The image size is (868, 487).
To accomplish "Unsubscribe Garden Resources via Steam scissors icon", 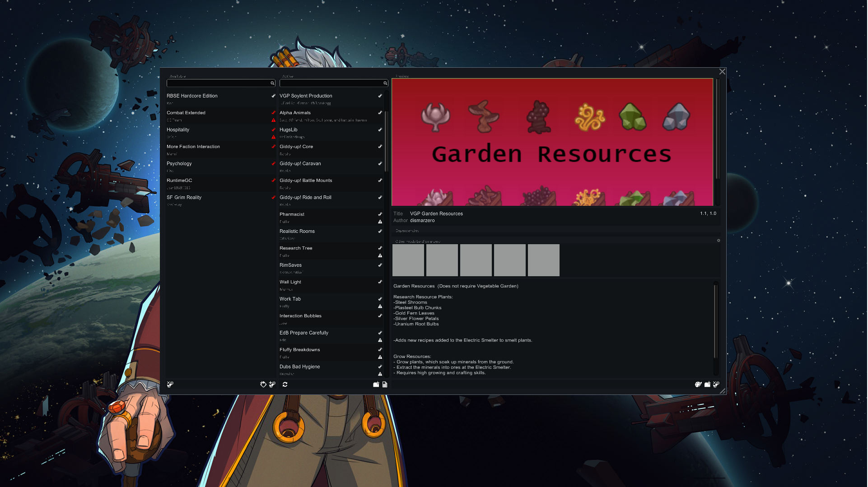I will point(716,385).
